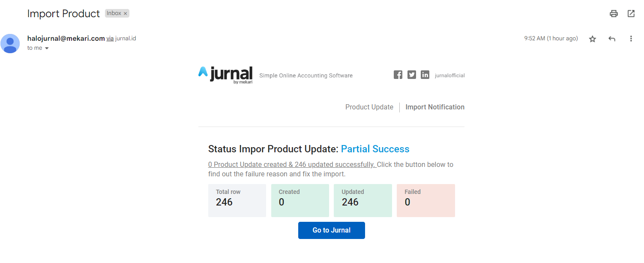
Task: Print this email using the printer icon
Action: pyautogui.click(x=614, y=14)
